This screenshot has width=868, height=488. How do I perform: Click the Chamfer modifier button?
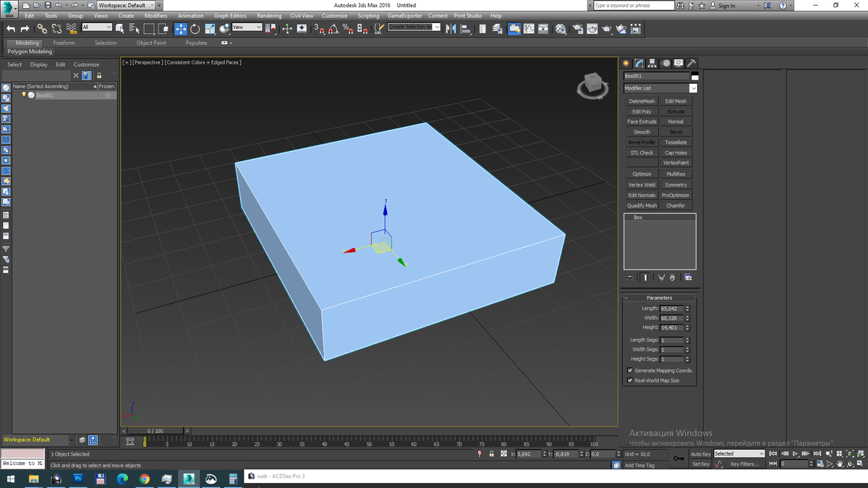(676, 205)
